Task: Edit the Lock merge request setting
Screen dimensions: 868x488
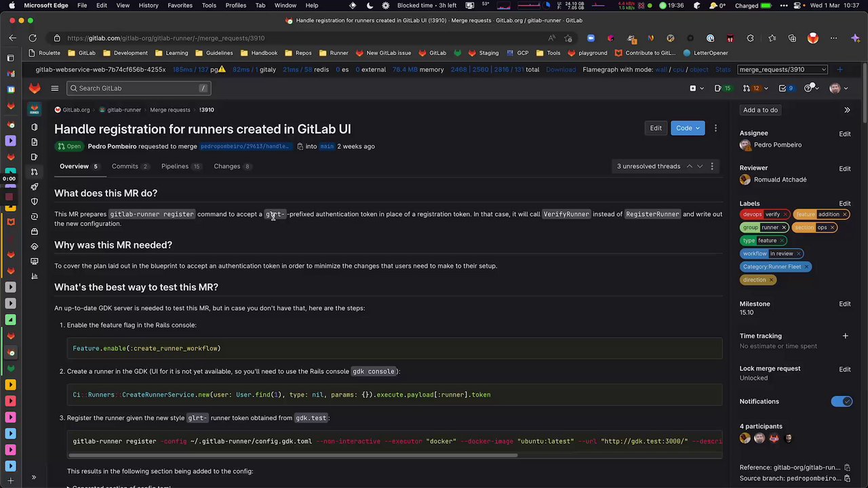Action: 845,369
